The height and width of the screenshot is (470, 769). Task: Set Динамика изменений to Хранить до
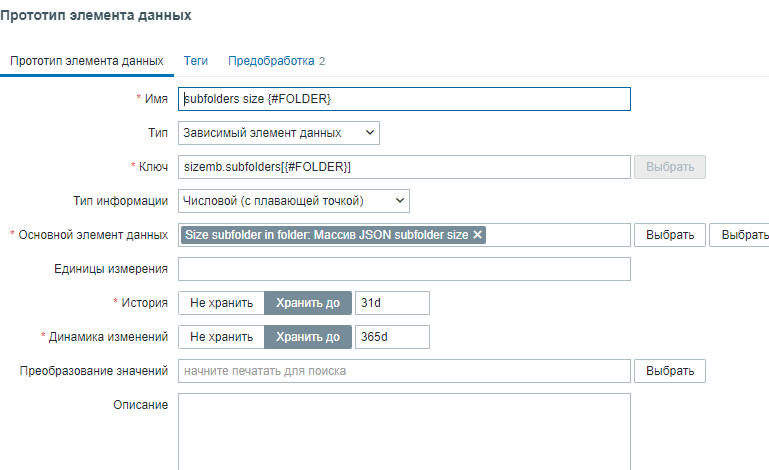pos(308,337)
